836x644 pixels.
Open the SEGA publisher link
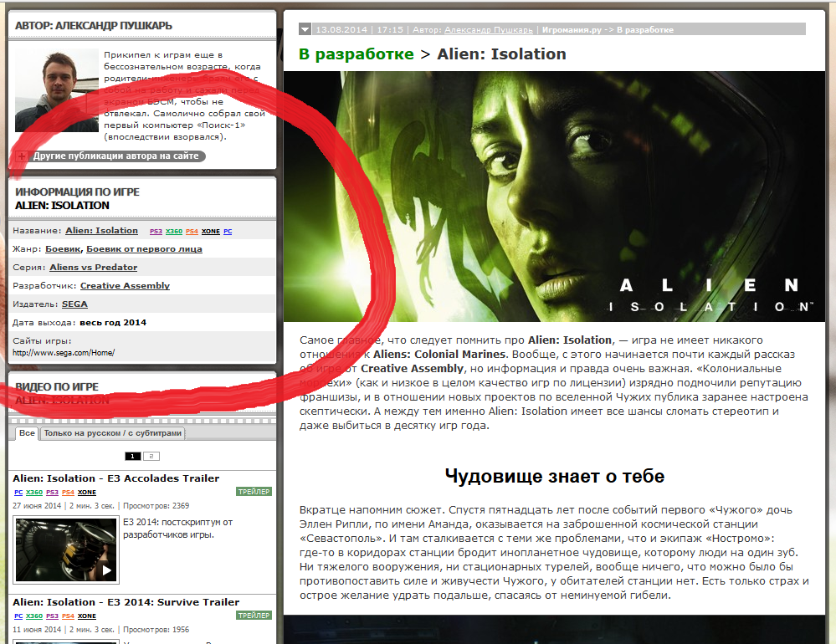[x=74, y=304]
